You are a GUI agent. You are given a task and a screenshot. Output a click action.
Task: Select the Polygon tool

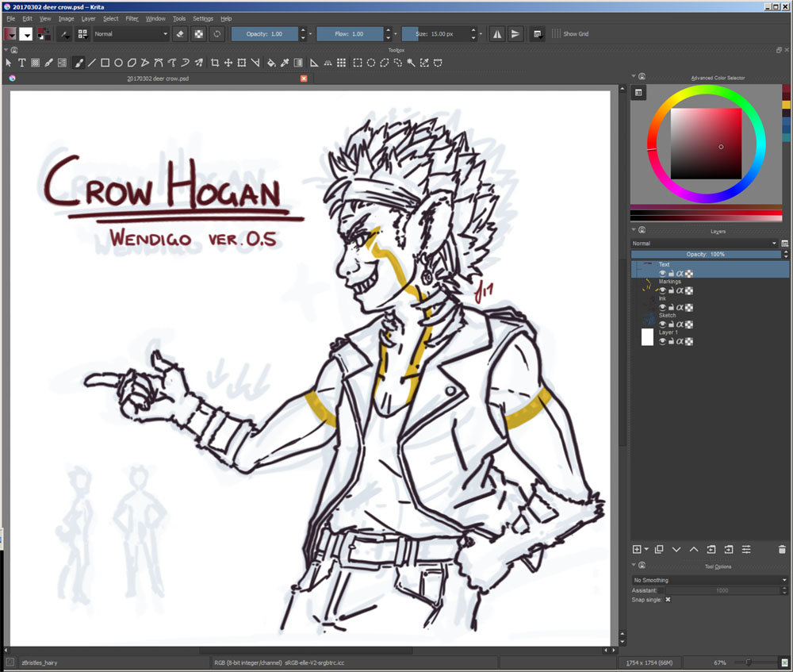(132, 63)
